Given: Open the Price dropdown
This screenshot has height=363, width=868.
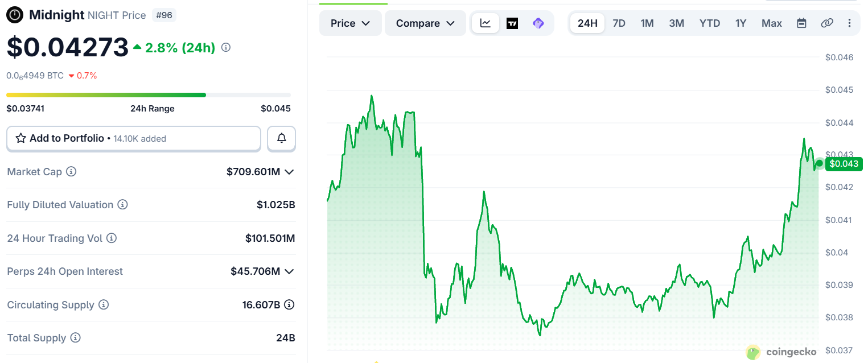Looking at the screenshot, I should point(351,23).
